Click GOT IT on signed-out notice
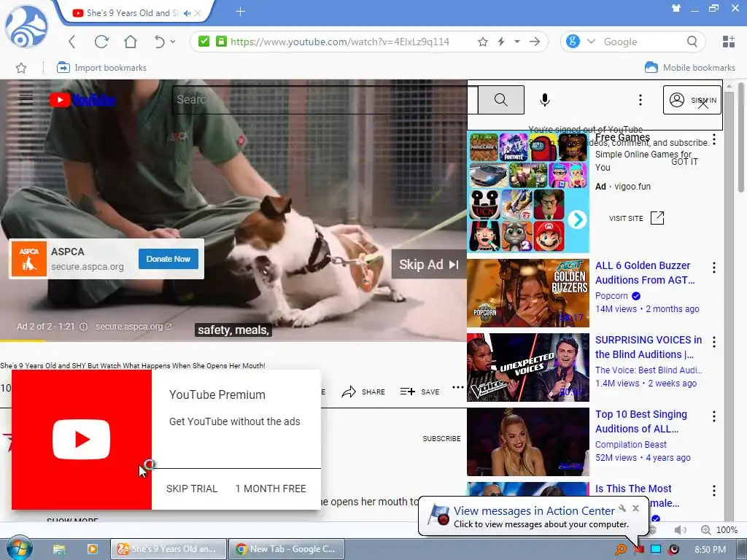Viewport: 747px width, 560px height. [x=684, y=162]
